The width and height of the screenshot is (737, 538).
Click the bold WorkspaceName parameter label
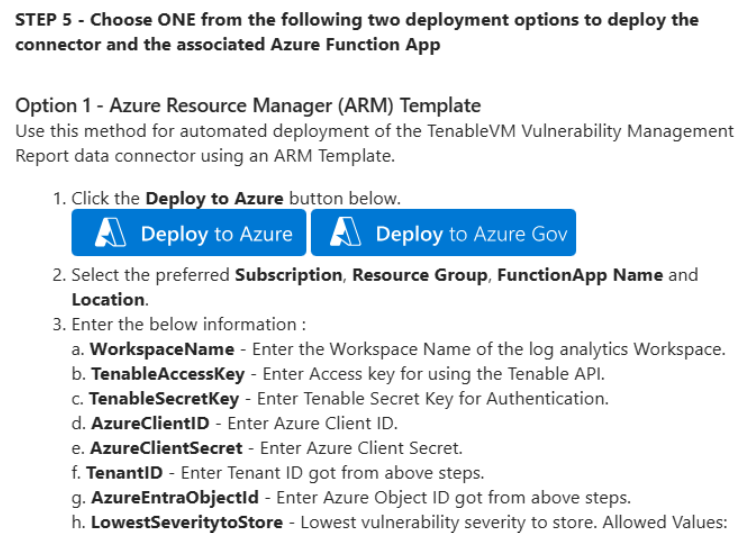[162, 349]
